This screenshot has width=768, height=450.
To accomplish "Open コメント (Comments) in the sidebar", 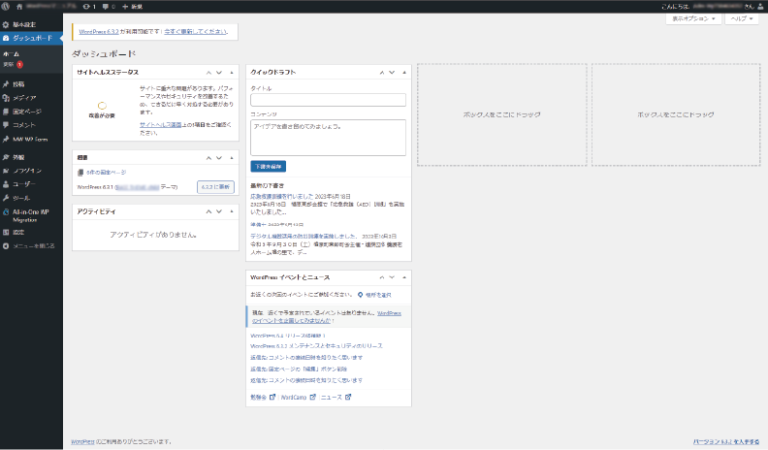I will pos(25,124).
